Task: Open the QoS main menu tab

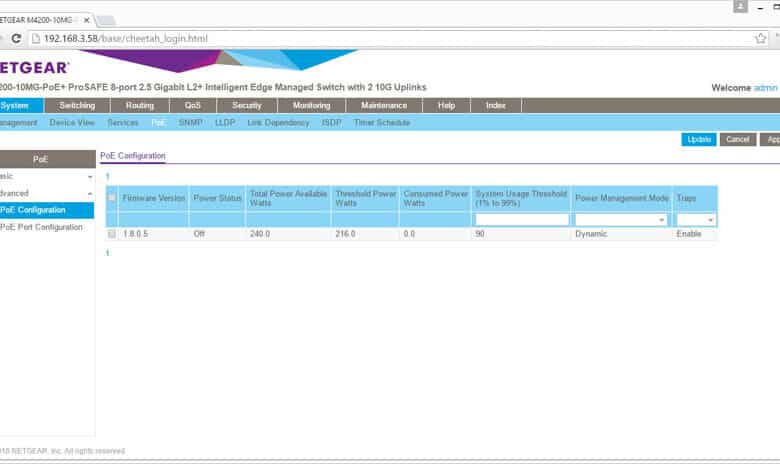Action: 193,105
